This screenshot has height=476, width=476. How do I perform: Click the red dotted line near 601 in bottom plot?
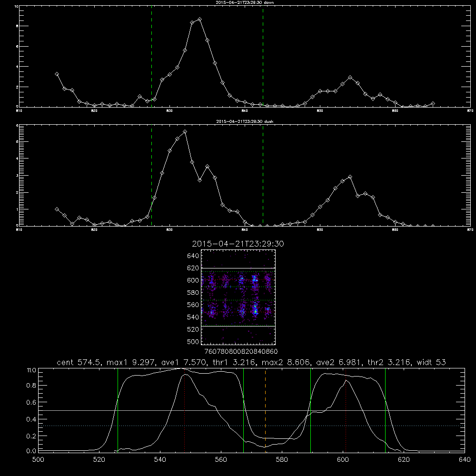[346, 410]
